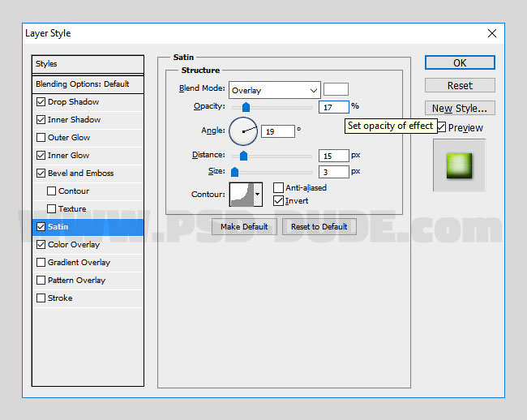Enable the Outer Glow checkbox
The width and height of the screenshot is (527, 420).
click(x=41, y=137)
